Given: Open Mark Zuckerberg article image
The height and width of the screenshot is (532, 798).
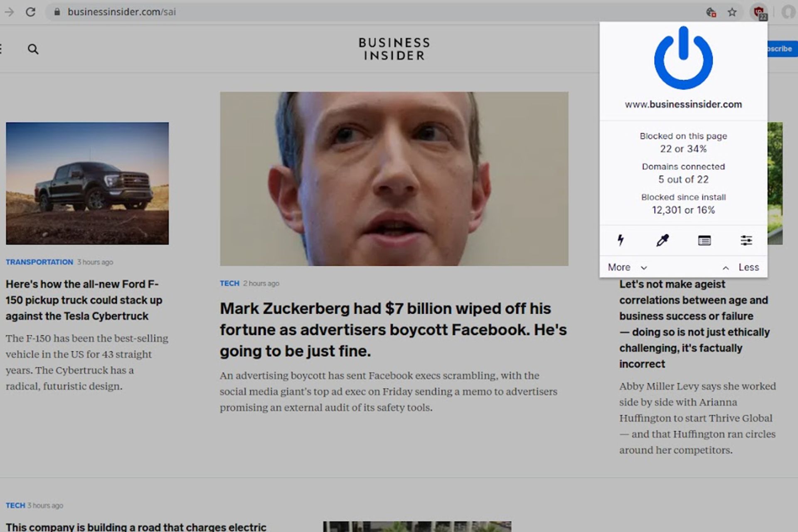Looking at the screenshot, I should [394, 179].
